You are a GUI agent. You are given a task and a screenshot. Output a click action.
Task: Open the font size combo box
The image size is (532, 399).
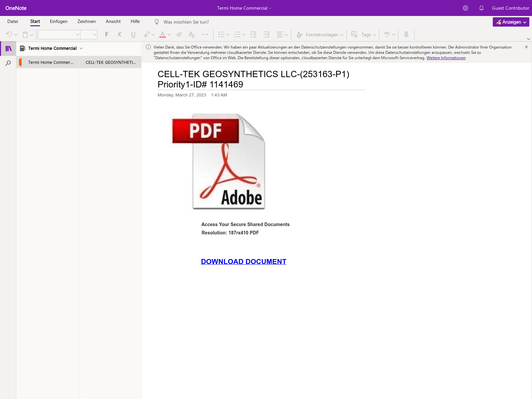tap(89, 35)
